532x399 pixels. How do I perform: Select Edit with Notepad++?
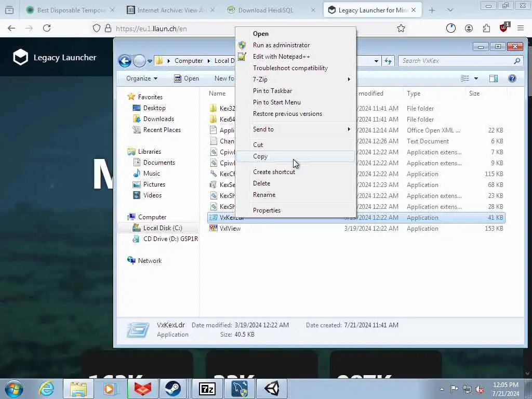281,57
